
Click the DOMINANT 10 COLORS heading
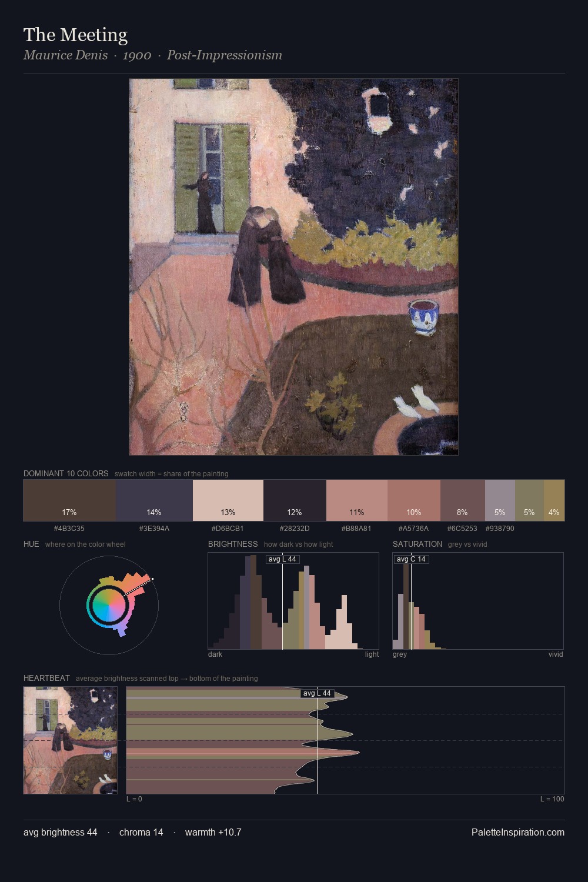coord(66,473)
